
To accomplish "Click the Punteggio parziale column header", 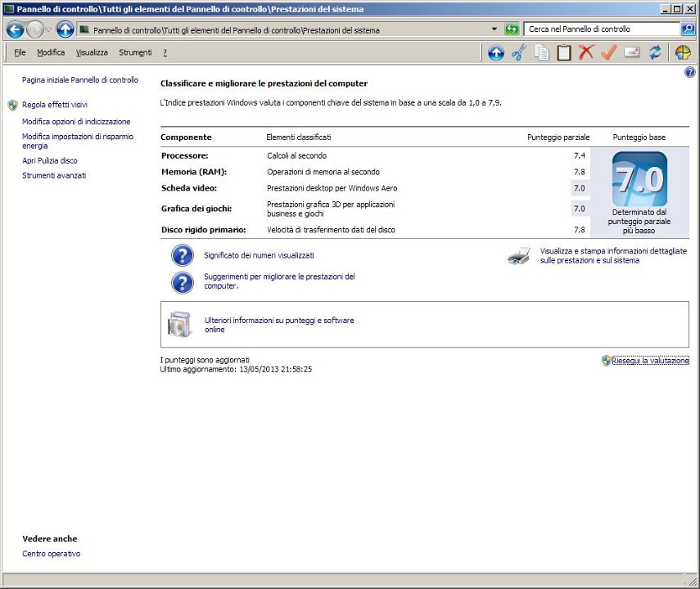I will [x=558, y=137].
